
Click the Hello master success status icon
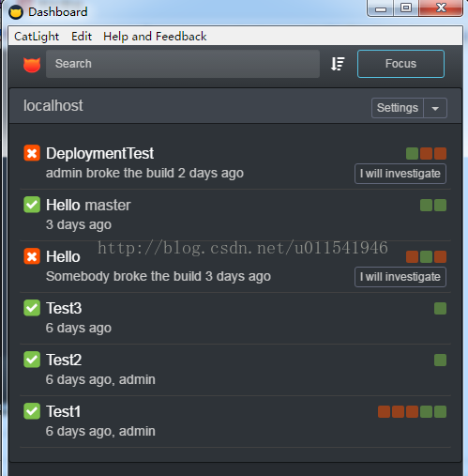(32, 205)
